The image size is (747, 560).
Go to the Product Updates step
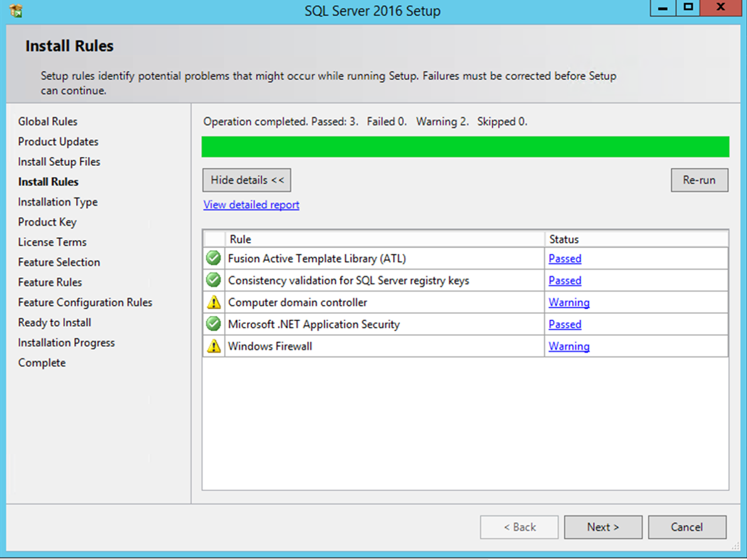tap(58, 141)
